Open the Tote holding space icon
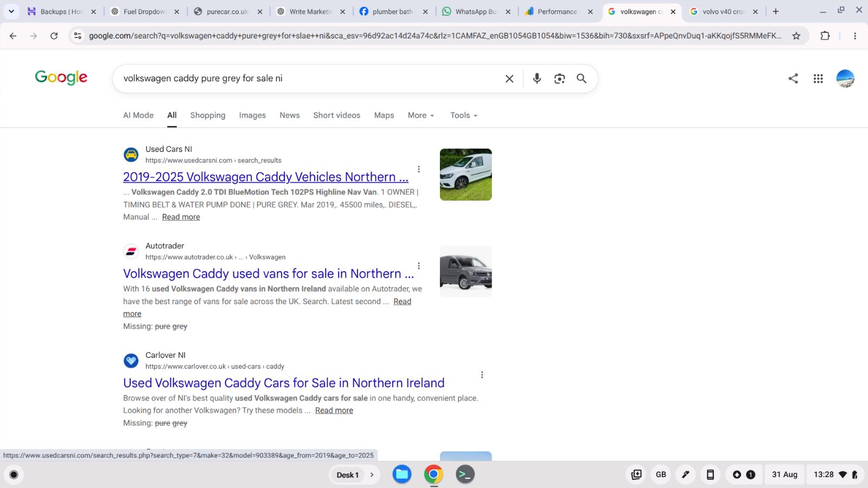Screen dimensions: 868x488 point(636,474)
